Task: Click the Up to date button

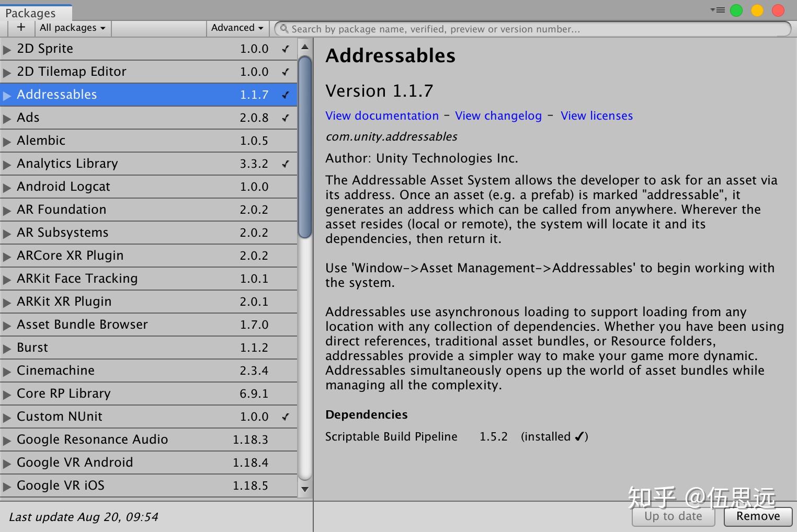Action: [x=673, y=516]
